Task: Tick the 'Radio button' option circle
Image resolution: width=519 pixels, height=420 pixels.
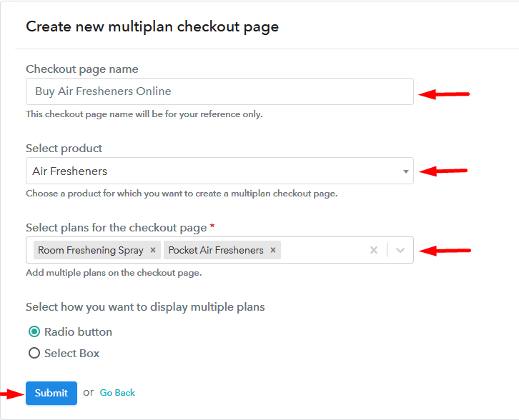Action: click(34, 331)
